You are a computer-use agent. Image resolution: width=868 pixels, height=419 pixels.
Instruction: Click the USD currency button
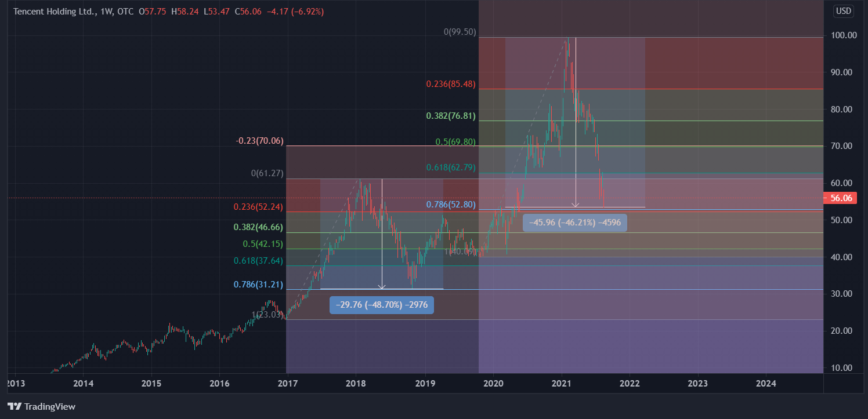pyautogui.click(x=843, y=11)
